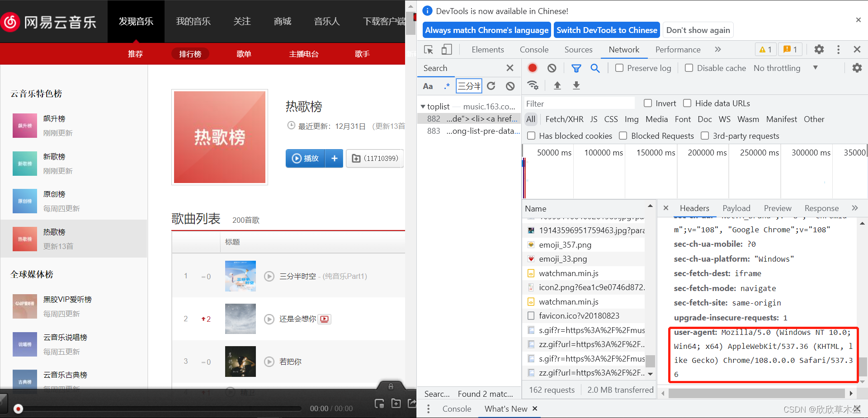The height and width of the screenshot is (418, 868).
Task: Play song 还是会想你 via its play icon
Action: pyautogui.click(x=269, y=319)
